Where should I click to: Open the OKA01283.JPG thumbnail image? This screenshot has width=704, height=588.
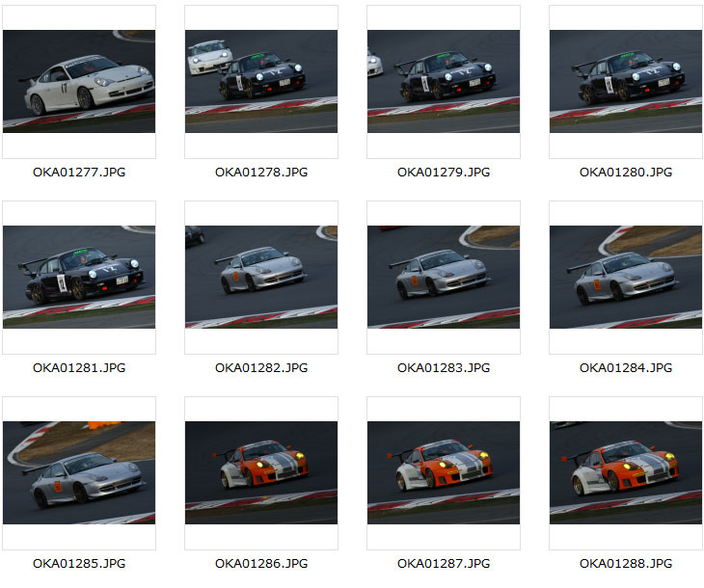(444, 277)
